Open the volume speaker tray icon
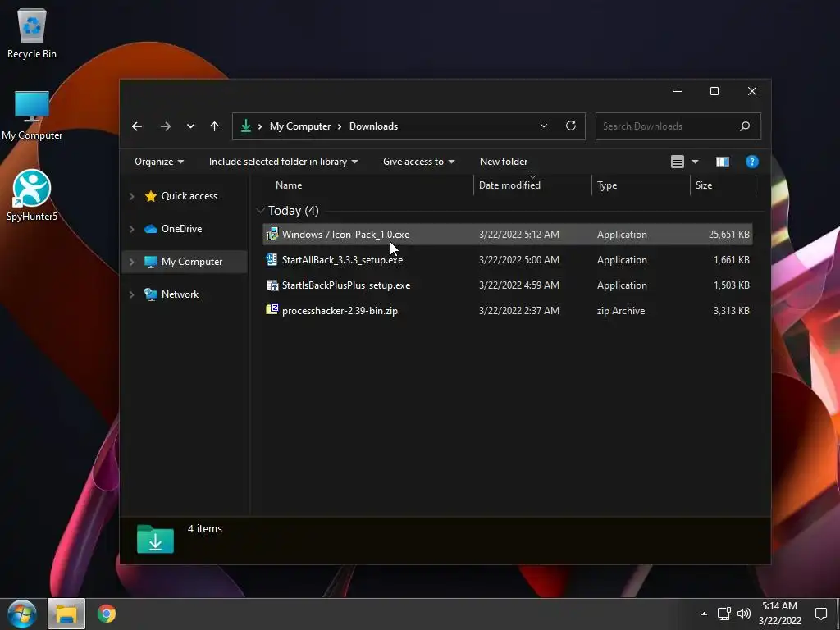 click(x=743, y=614)
